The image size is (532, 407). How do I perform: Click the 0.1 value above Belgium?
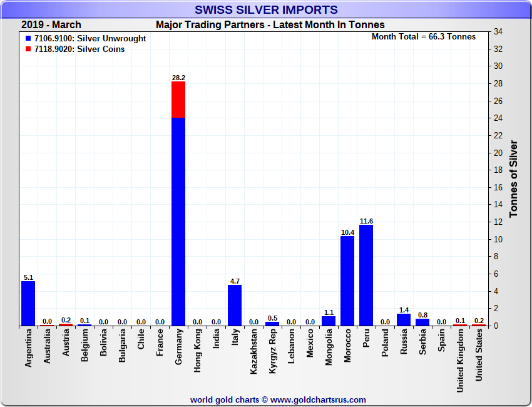[x=85, y=321]
